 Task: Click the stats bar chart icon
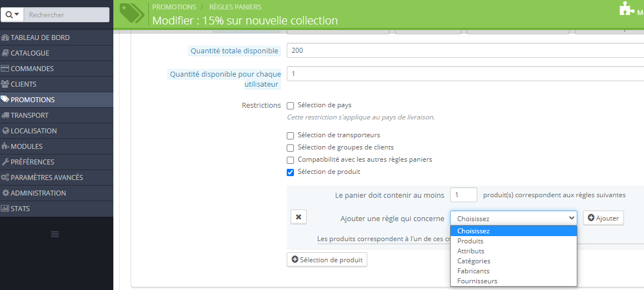click(x=6, y=209)
